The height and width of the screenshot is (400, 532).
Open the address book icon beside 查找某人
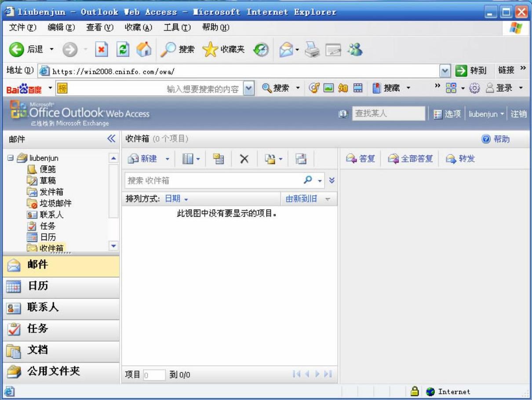343,114
